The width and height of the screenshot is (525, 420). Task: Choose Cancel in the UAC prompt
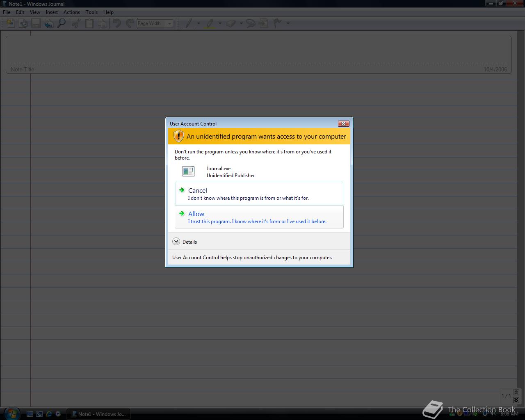259,194
